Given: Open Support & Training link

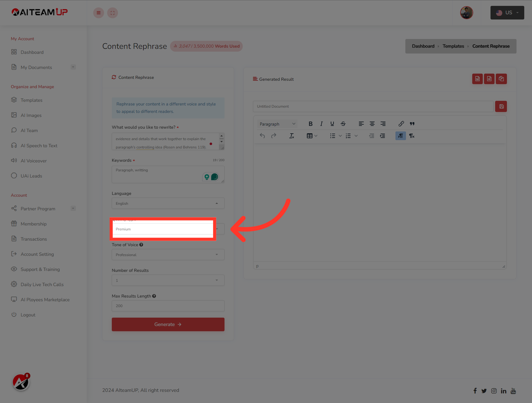Looking at the screenshot, I should click(x=40, y=269).
